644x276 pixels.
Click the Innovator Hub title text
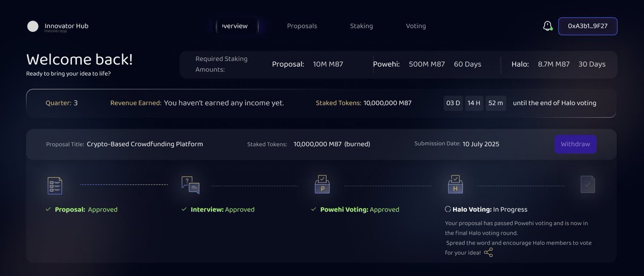67,25
